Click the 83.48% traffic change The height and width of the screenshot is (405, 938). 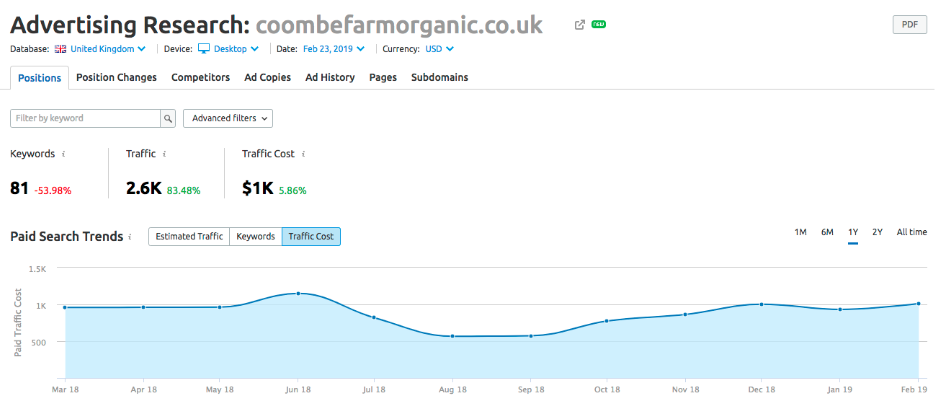(183, 191)
